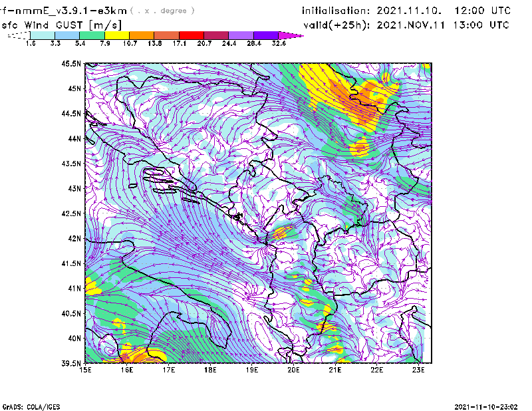
Task: Click the 41N latitude label
Action: (x=74, y=289)
